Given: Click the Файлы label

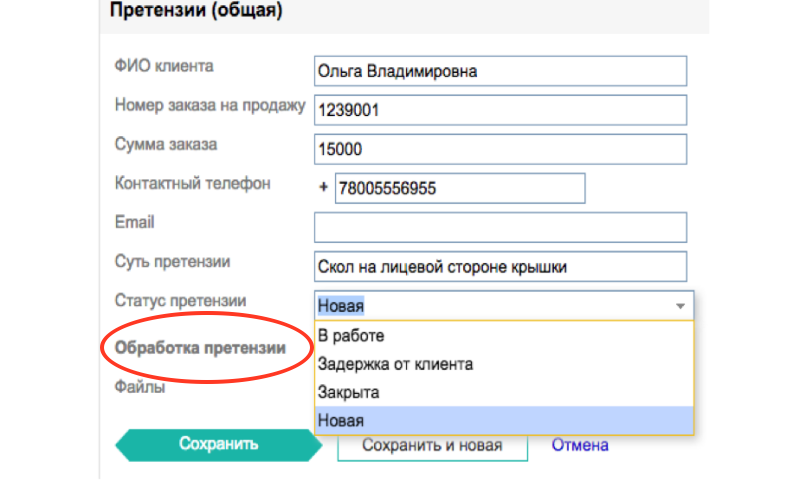Looking at the screenshot, I should tap(140, 387).
